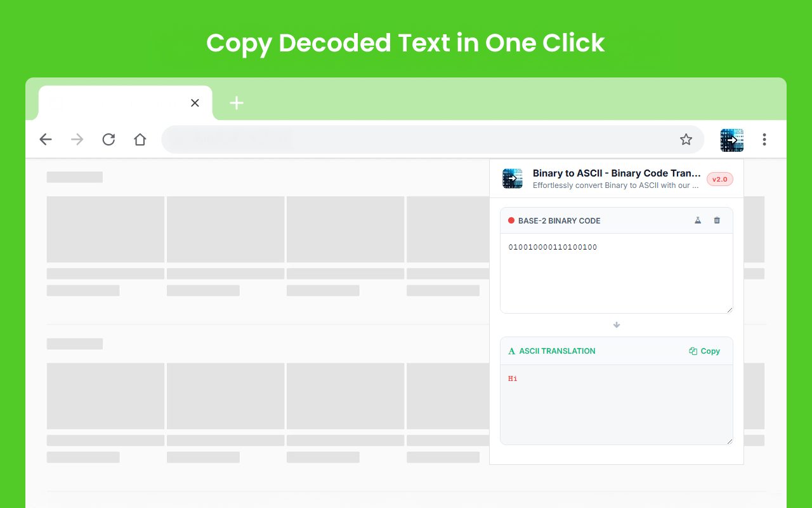Screen dimensions: 812x508
Task: Click the v2.0 version badge
Action: tap(720, 180)
